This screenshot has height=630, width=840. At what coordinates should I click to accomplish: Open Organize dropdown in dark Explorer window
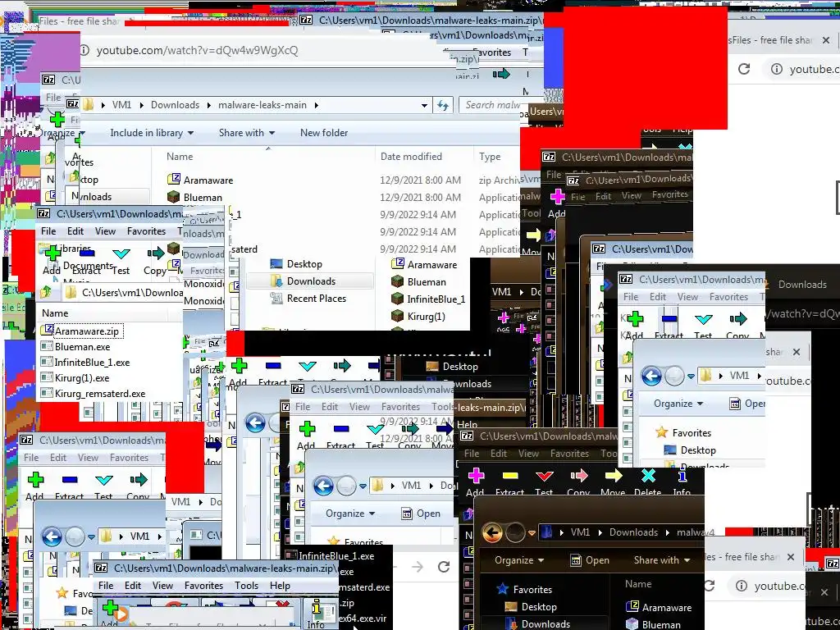click(x=518, y=560)
